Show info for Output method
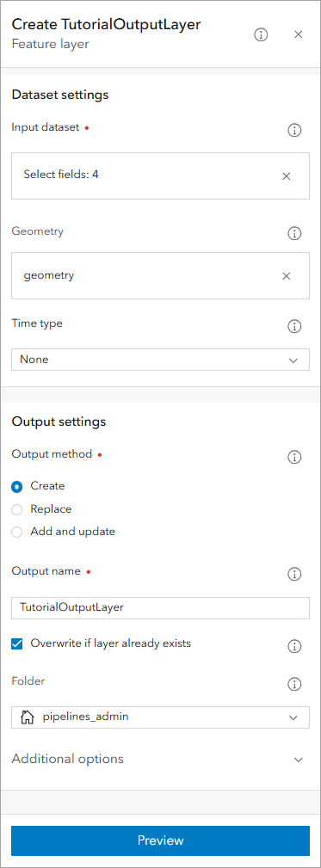Image resolution: width=321 pixels, height=868 pixels. click(x=295, y=458)
